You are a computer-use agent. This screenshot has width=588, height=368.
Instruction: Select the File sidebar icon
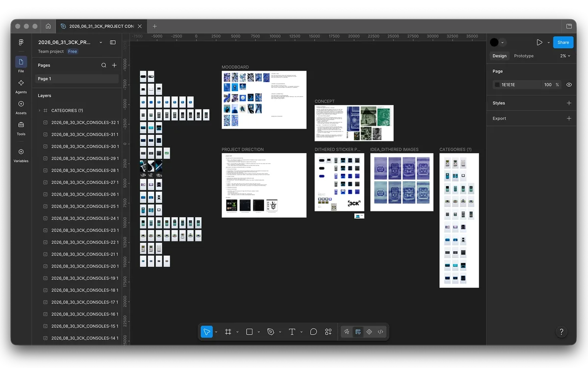point(21,62)
